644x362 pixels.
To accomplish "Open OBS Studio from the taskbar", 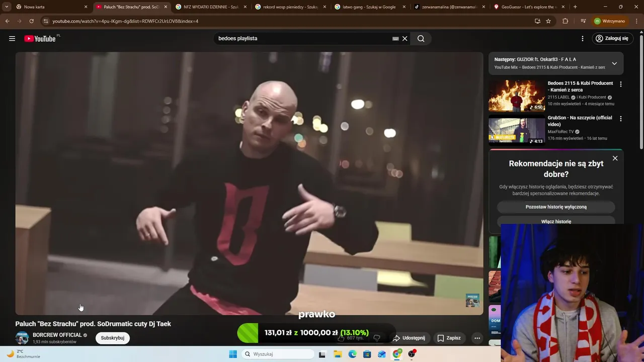I will [x=412, y=354].
